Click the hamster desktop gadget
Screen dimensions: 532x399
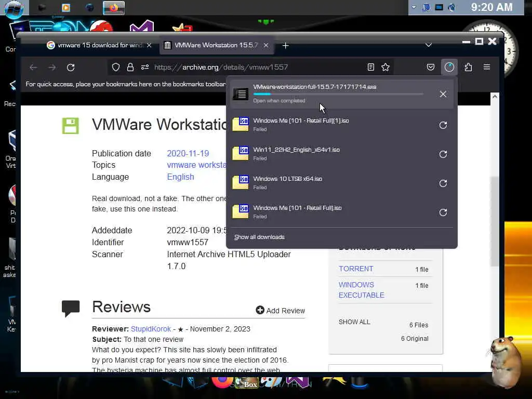tap(506, 362)
